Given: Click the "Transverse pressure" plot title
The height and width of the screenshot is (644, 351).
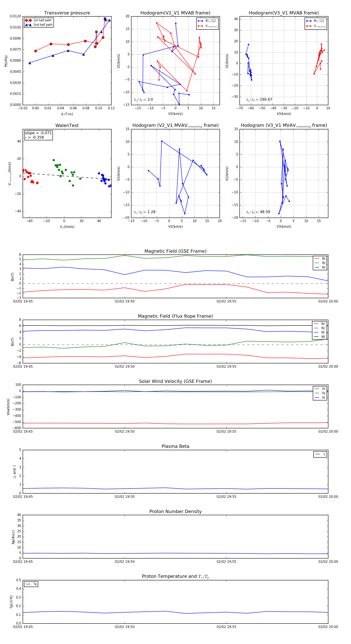Looking at the screenshot, I should [x=67, y=13].
